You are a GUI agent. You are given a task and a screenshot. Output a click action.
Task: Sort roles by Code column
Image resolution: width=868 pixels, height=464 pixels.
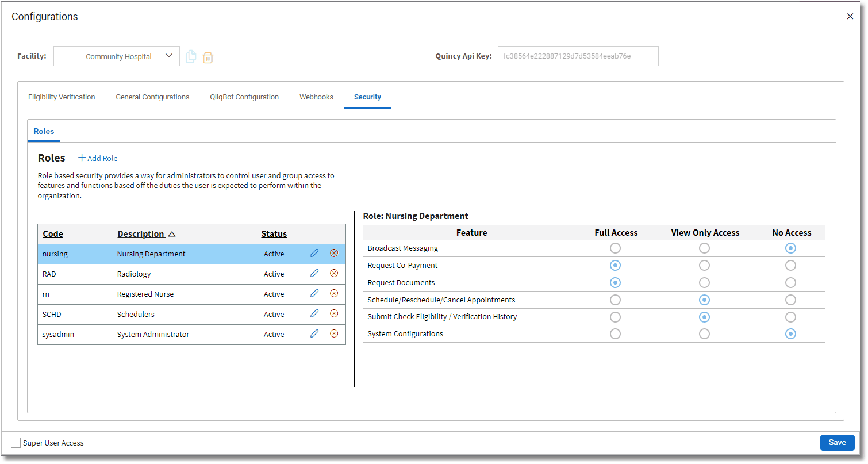53,234
